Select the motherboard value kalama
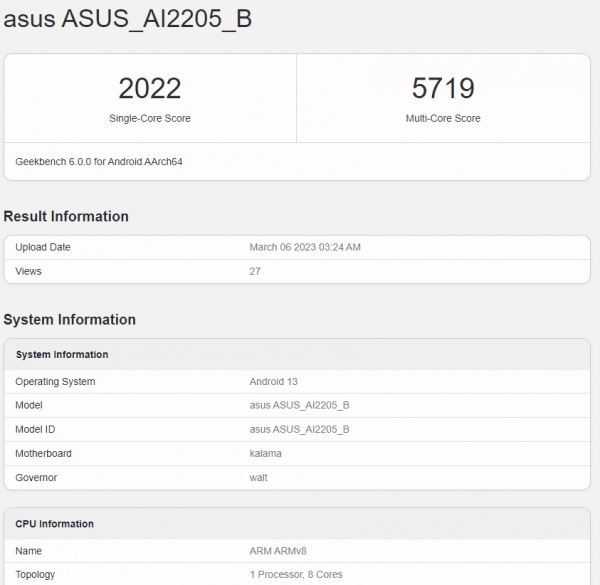The height and width of the screenshot is (585, 600). coord(266,453)
